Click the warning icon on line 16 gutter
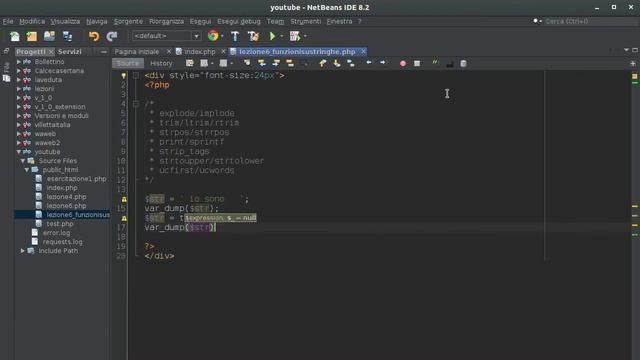 coord(124,219)
